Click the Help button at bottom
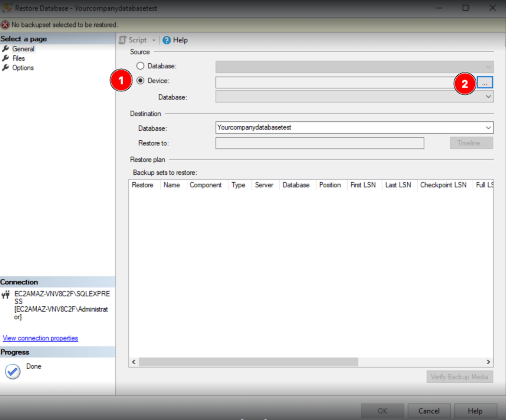Screen dimensions: 506x420 click(475, 411)
